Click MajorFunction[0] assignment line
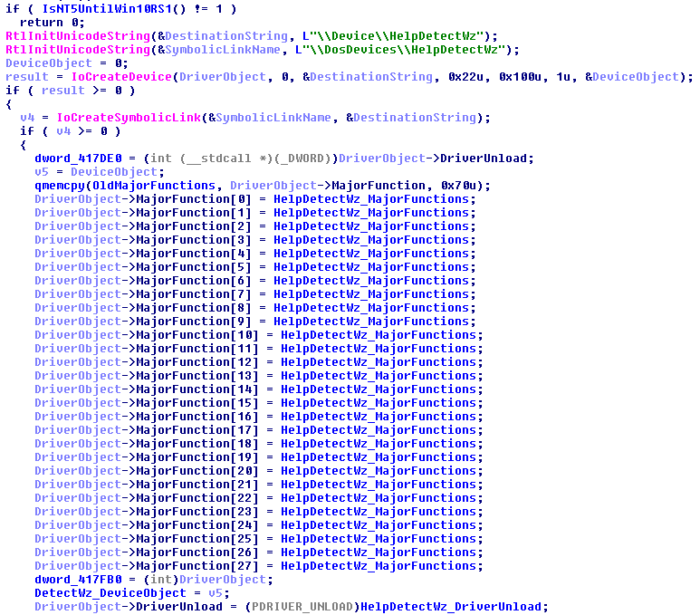 pos(255,198)
